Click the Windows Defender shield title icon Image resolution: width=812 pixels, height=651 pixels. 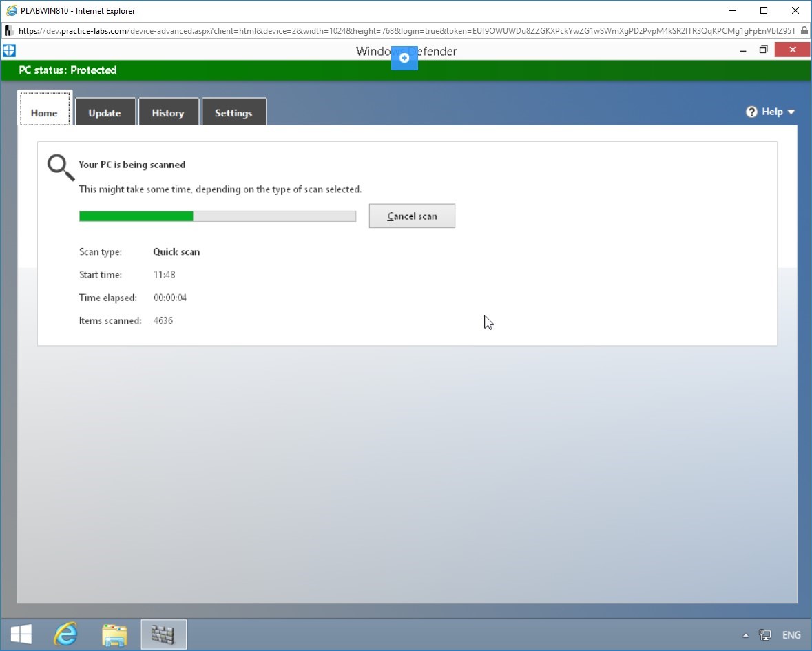point(10,51)
